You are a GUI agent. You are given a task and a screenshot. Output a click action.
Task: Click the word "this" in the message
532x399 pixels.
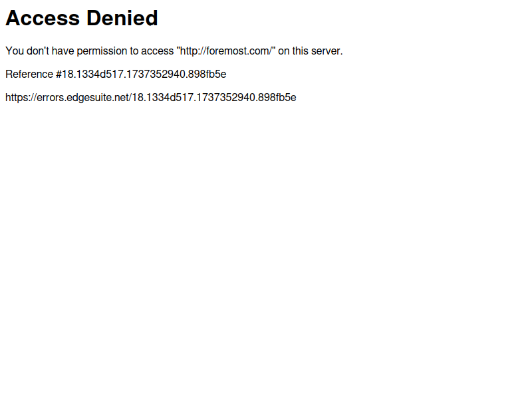(x=301, y=51)
